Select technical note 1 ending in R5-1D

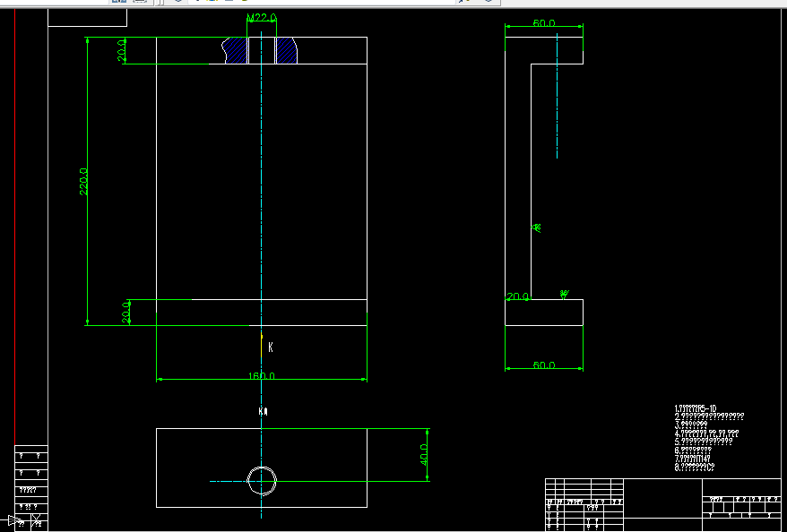click(696, 408)
